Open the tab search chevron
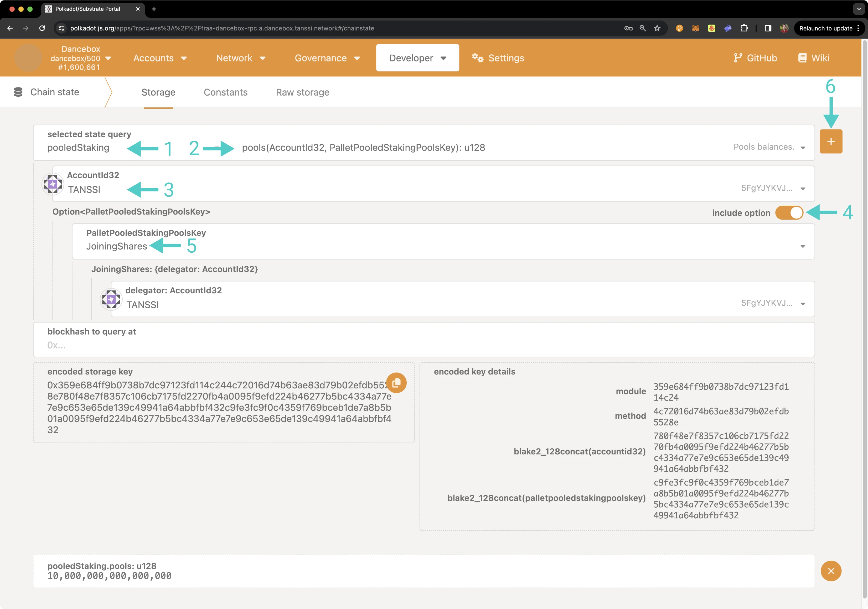868x609 pixels. [x=859, y=9]
